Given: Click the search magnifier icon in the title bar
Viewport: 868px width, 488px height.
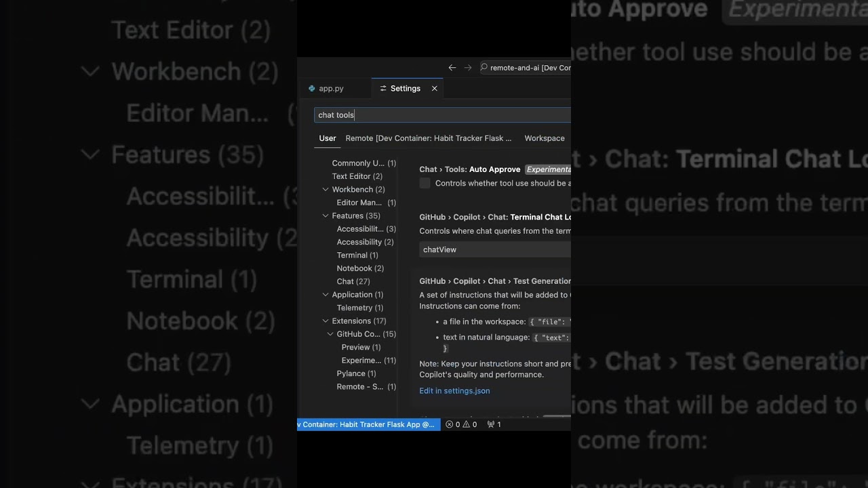Looking at the screenshot, I should (484, 68).
